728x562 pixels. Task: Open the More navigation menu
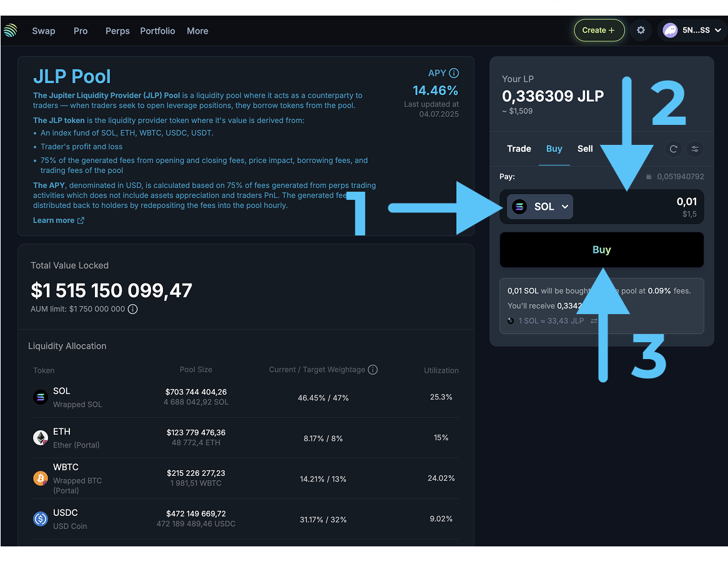coord(197,31)
